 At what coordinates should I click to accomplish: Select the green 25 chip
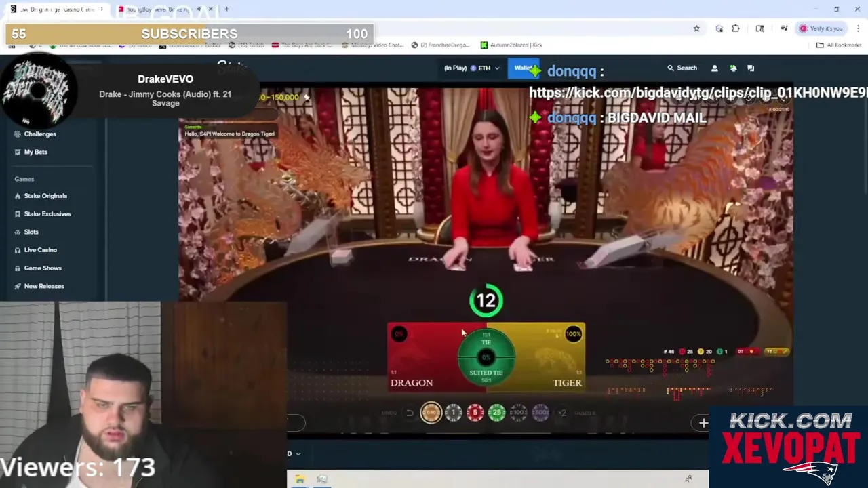click(497, 413)
